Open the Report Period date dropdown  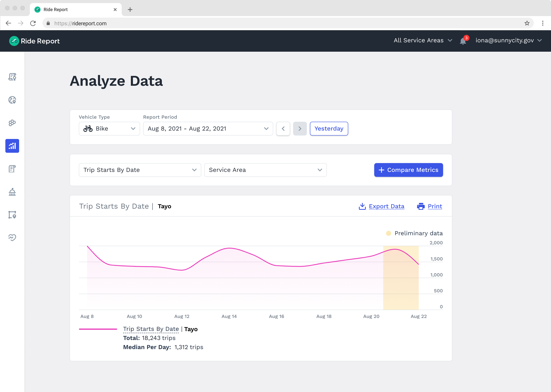pyautogui.click(x=208, y=129)
